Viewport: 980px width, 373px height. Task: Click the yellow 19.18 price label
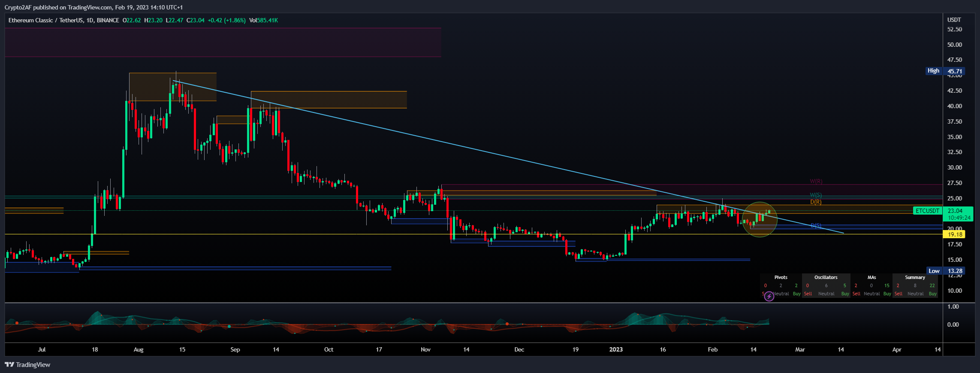955,234
